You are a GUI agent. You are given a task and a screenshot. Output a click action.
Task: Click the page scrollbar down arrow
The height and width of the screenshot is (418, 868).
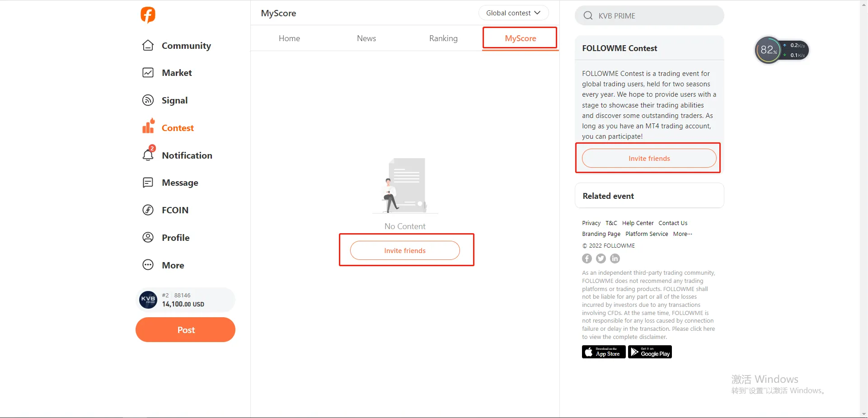click(864, 414)
